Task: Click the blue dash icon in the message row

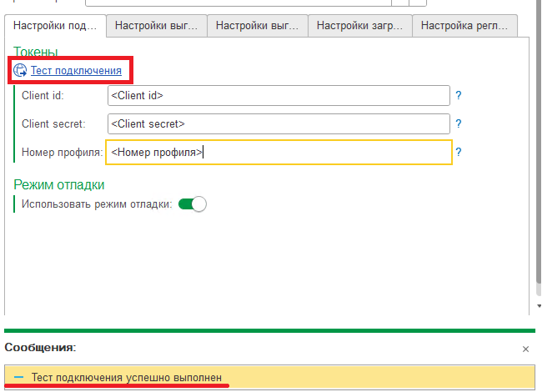Action: tap(18, 378)
